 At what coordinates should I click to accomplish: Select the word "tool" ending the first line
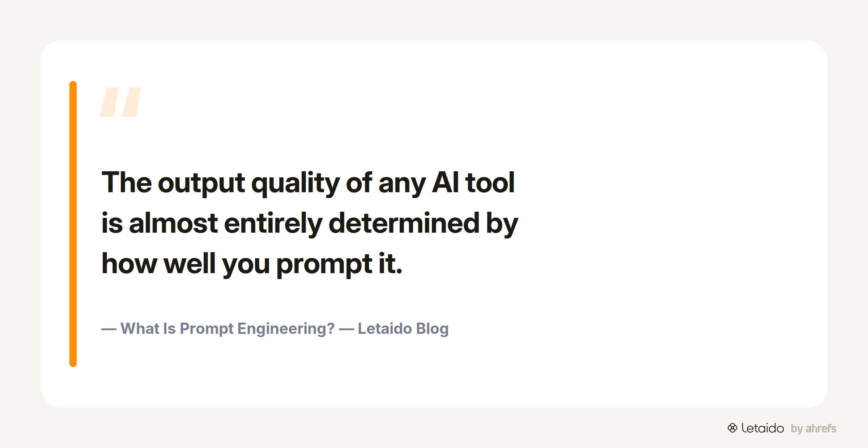tap(490, 182)
